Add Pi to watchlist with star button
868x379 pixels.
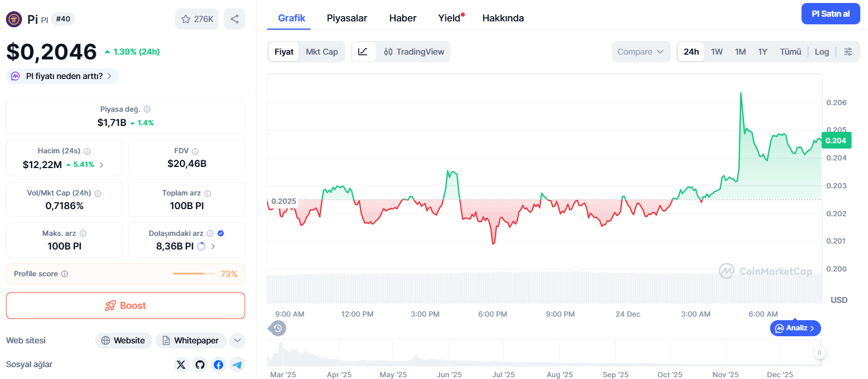(x=197, y=19)
